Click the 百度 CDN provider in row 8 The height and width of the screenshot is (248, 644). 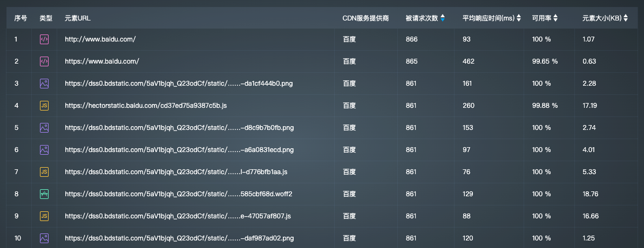coord(349,194)
